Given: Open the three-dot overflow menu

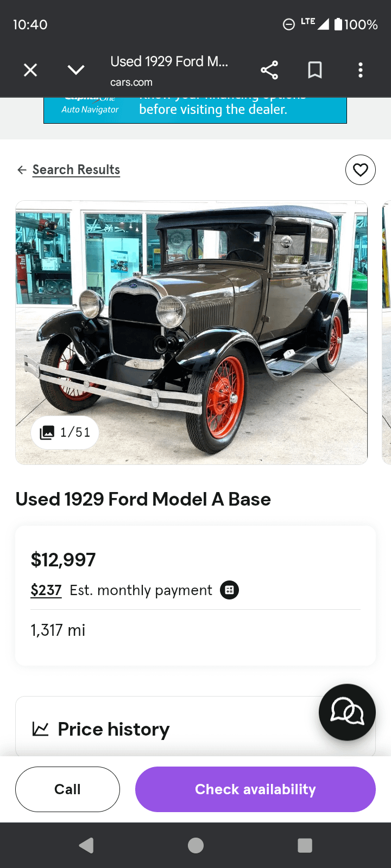Looking at the screenshot, I should (361, 70).
